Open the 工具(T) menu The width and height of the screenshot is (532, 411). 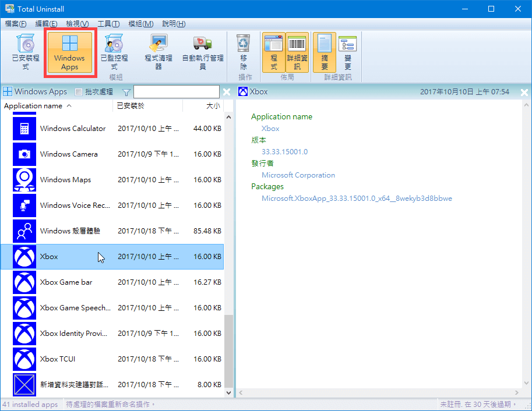[108, 24]
